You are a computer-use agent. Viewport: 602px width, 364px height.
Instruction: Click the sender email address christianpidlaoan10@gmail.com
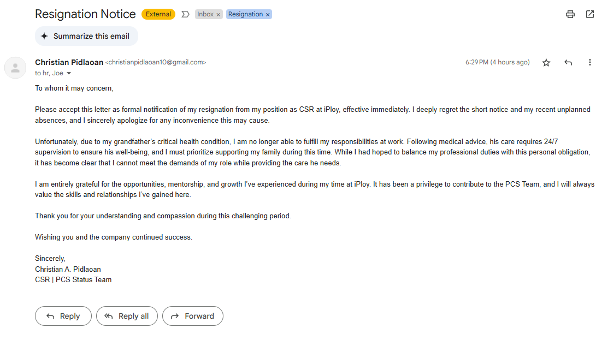point(156,63)
